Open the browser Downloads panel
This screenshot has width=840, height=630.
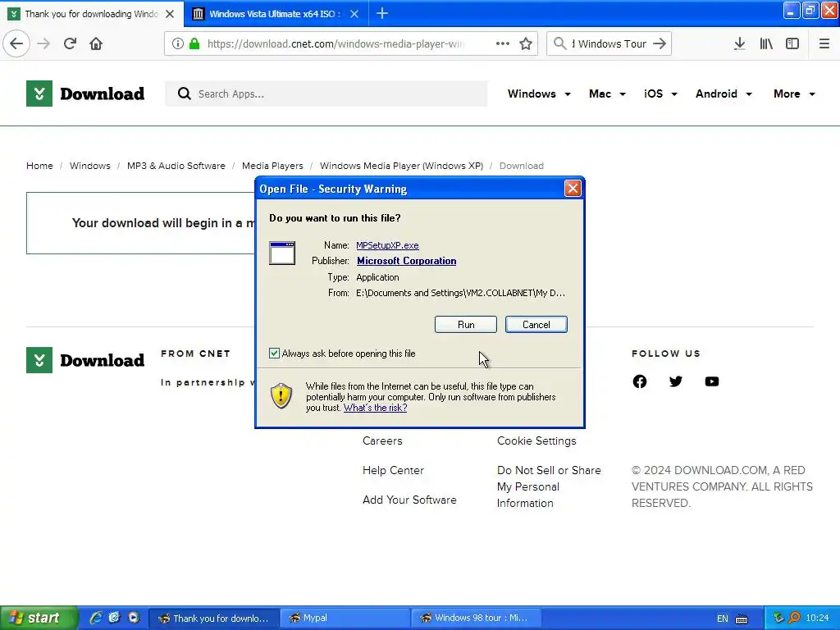point(739,43)
